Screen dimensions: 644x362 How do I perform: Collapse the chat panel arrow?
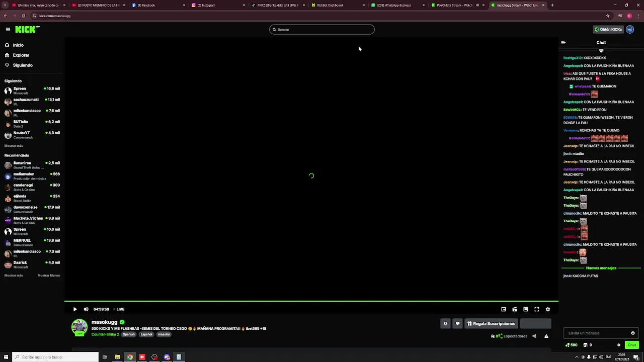(563, 43)
